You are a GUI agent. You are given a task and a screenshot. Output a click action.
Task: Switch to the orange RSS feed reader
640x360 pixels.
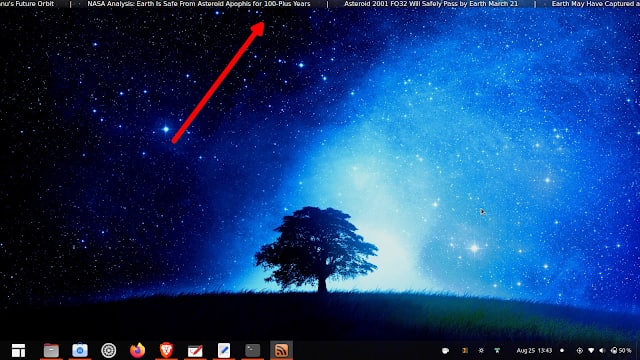pyautogui.click(x=281, y=350)
